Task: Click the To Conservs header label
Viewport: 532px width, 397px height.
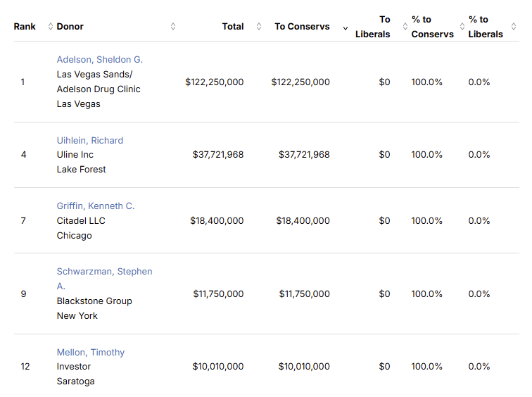Action: point(302,27)
